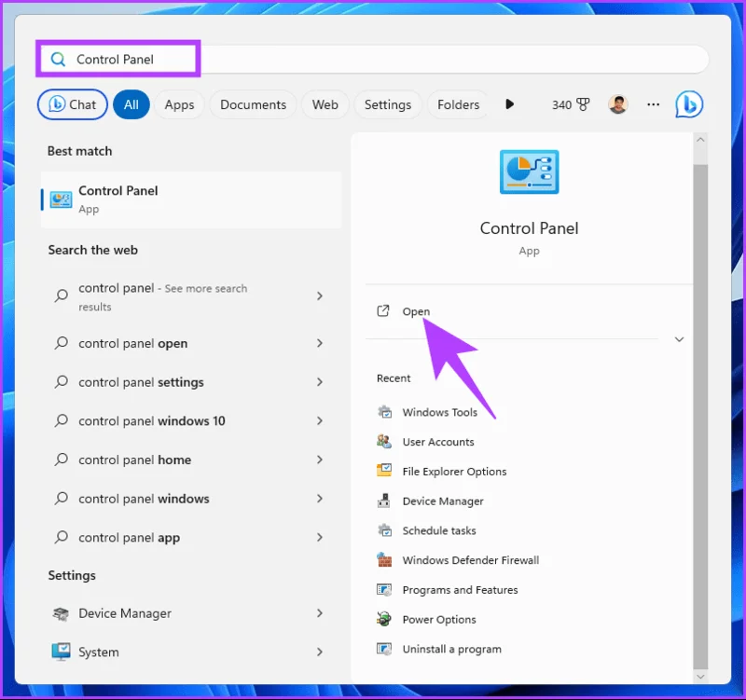Expand the 'control panel app' chevron
The image size is (746, 700).
(320, 538)
